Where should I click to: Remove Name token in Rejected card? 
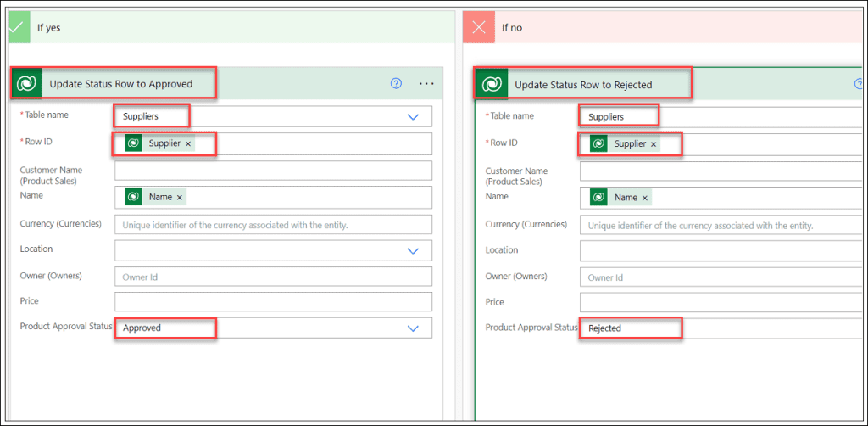644,198
